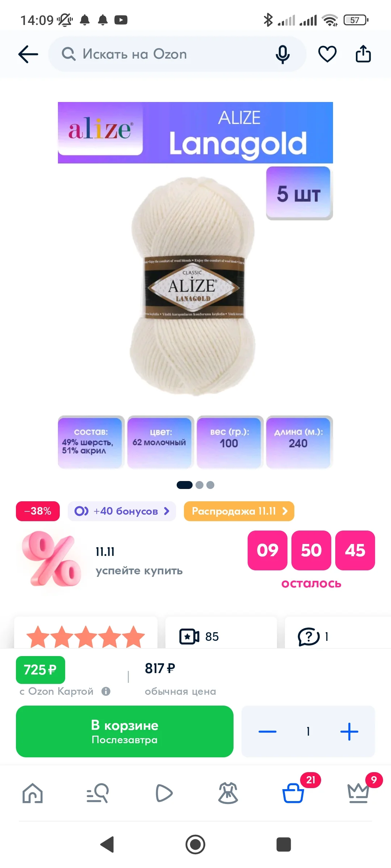Open the 'Распродажа 11.11' sale link
The height and width of the screenshot is (868, 391).
click(239, 511)
